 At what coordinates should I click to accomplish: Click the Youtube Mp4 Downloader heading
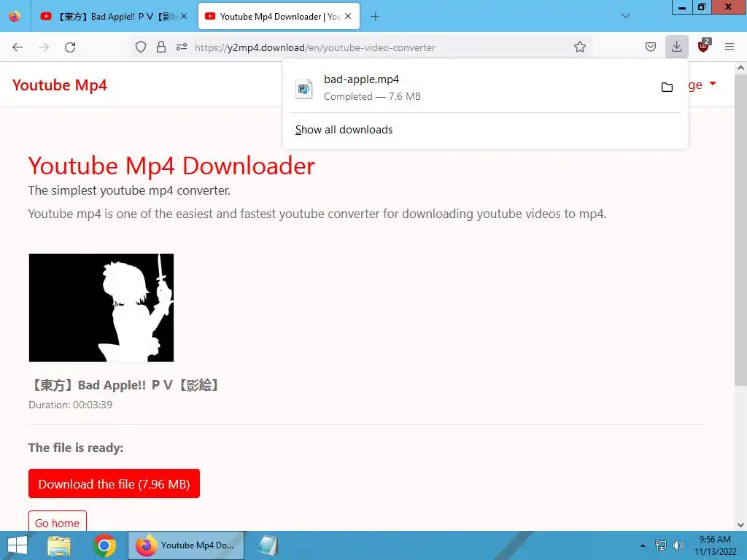[x=171, y=166]
